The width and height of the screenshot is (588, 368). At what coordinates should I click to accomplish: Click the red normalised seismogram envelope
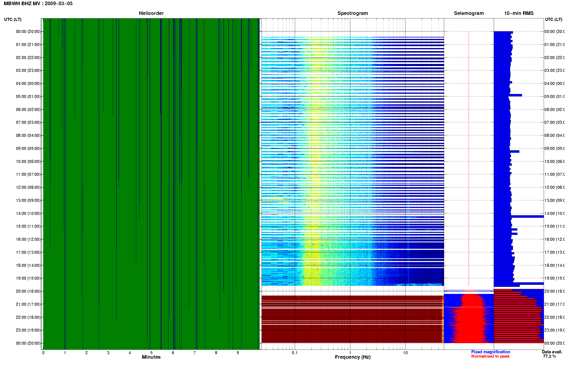(x=469, y=318)
